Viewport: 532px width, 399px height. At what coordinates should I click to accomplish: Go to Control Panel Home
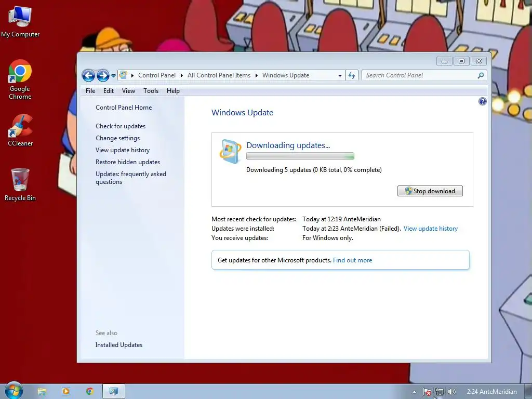124,108
